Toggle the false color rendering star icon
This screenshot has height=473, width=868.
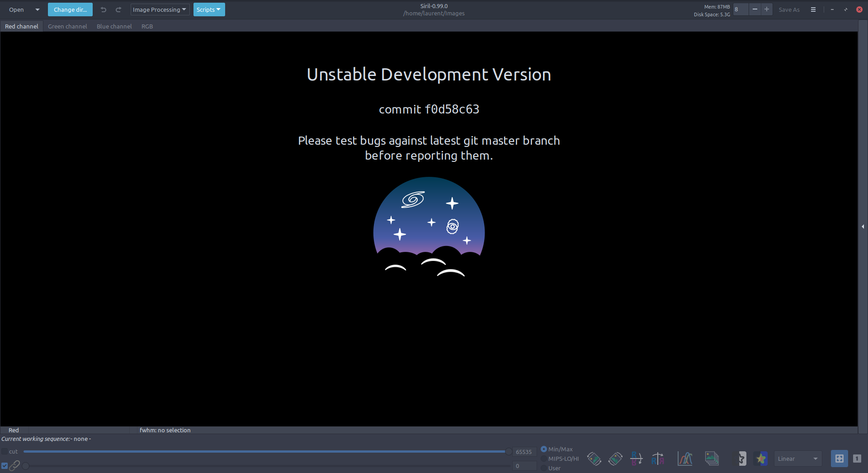click(x=761, y=459)
